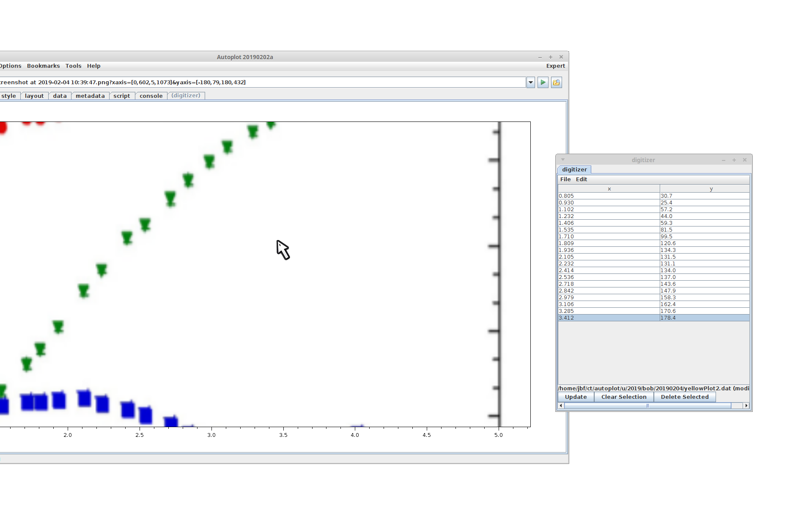Select the table row with x 2.718
Image resolution: width=812 pixels, height=508 pixels.
click(x=654, y=284)
